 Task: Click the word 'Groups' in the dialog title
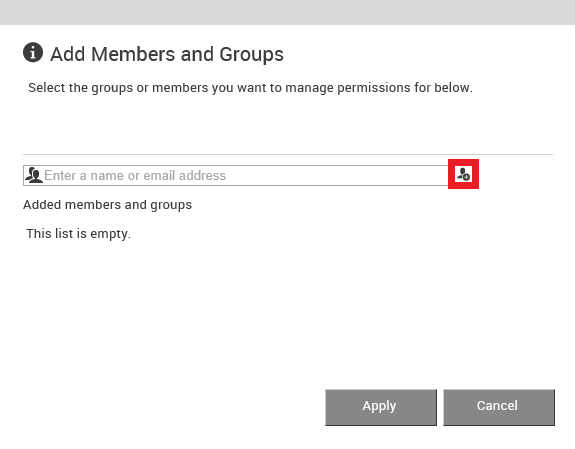252,54
